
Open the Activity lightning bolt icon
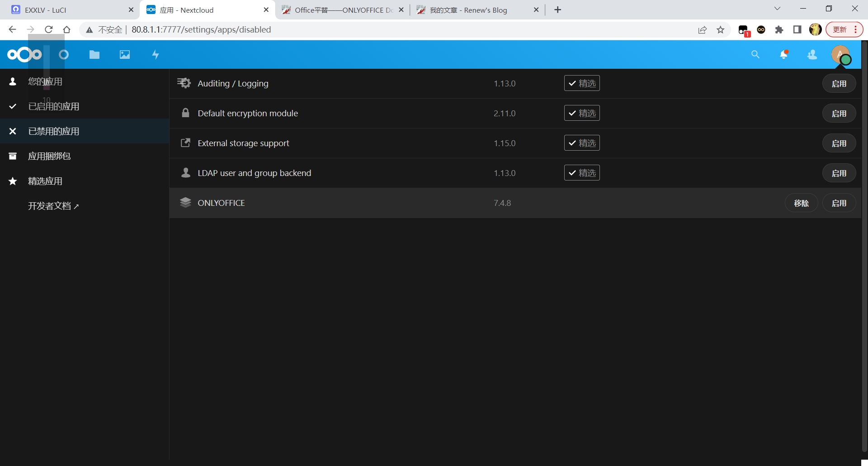point(156,55)
